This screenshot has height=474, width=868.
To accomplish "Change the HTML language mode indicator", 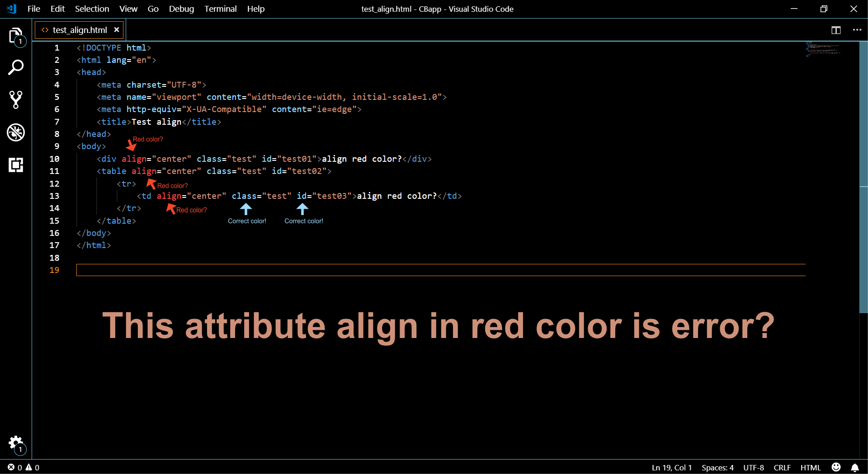I will click(810, 467).
